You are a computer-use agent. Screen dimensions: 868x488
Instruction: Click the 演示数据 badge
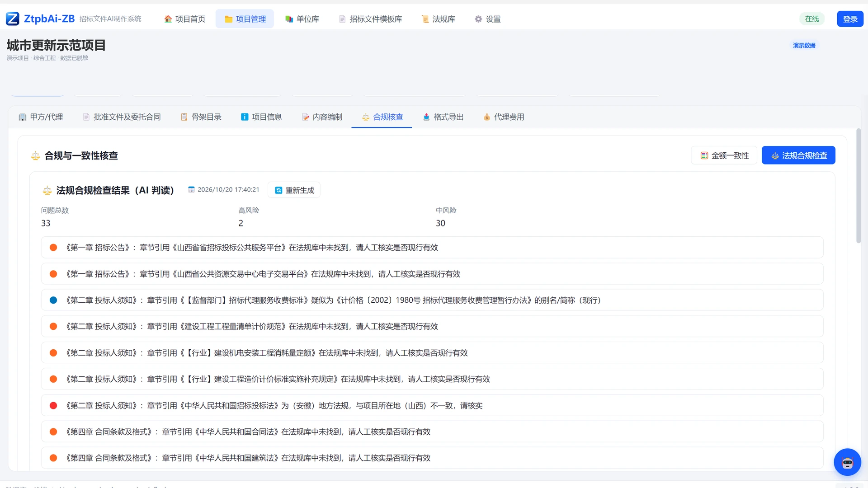(804, 45)
